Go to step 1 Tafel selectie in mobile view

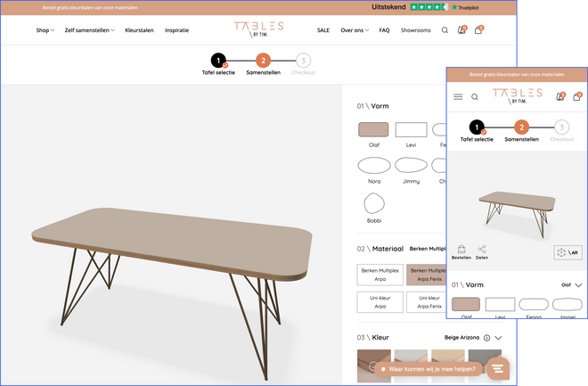pyautogui.click(x=477, y=131)
